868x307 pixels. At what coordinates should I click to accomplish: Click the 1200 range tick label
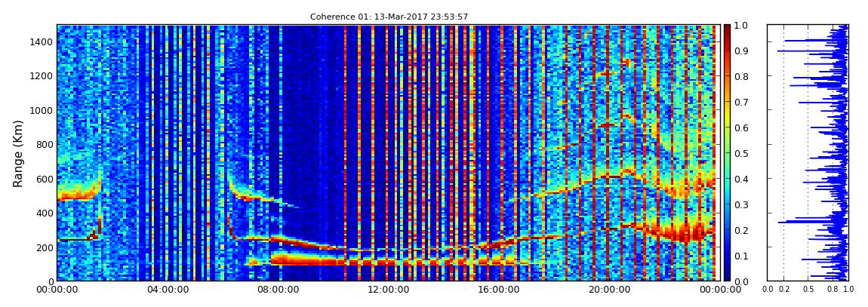pos(42,75)
